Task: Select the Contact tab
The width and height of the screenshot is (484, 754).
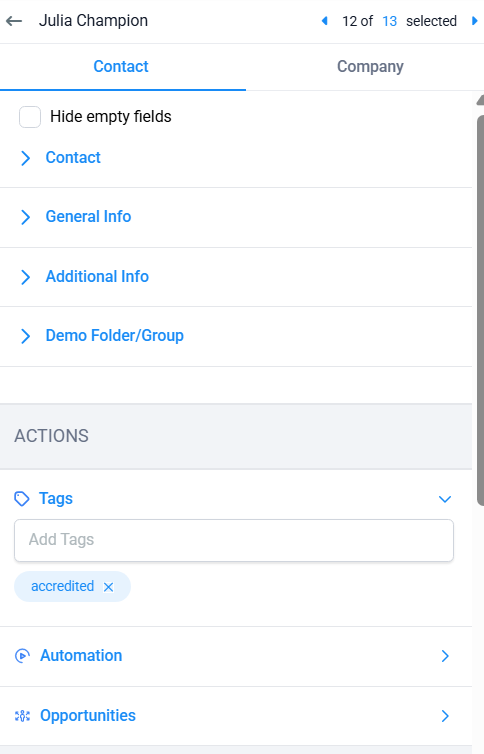Action: click(x=121, y=66)
